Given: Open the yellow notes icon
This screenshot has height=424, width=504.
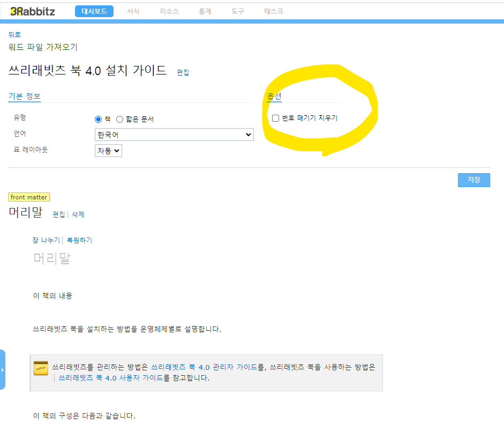Looking at the screenshot, I should (41, 368).
